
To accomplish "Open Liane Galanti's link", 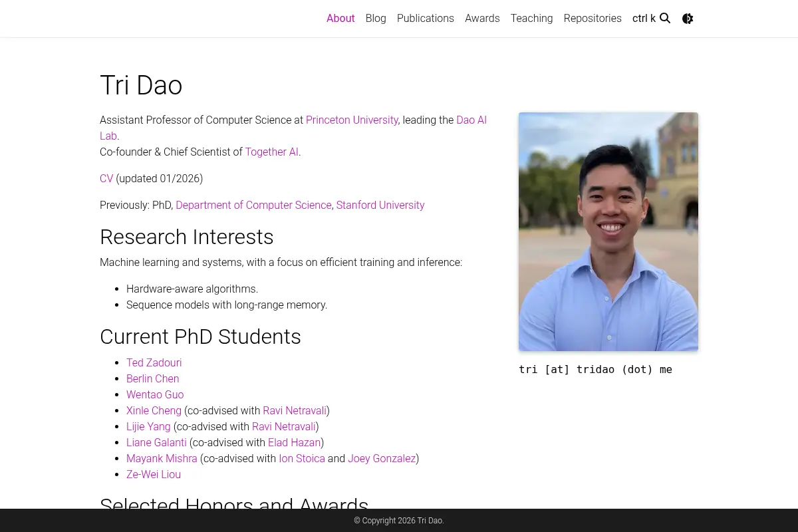I will pos(156,443).
